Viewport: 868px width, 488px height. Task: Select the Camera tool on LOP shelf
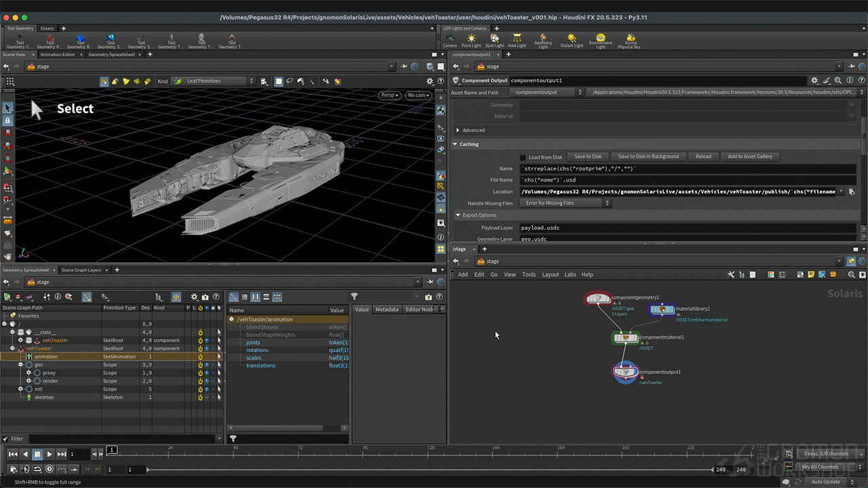tap(450, 39)
